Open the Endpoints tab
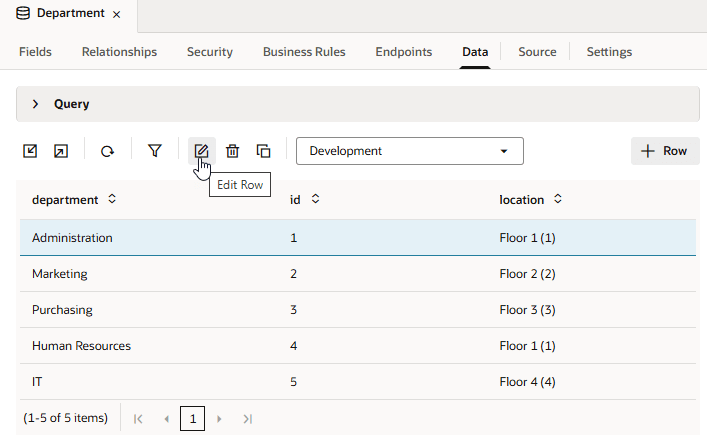 404,52
